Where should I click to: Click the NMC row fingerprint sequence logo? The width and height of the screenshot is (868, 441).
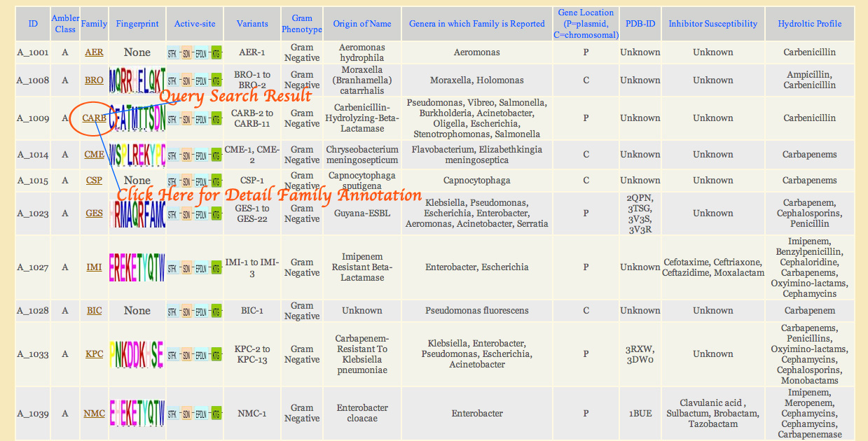137,414
